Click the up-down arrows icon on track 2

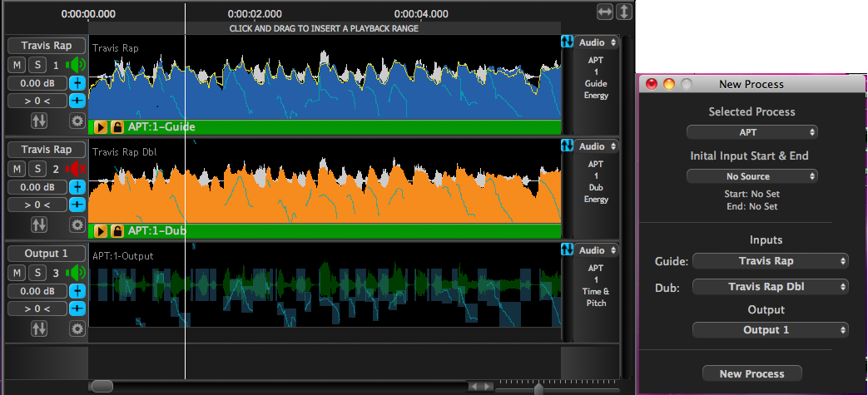pos(39,225)
